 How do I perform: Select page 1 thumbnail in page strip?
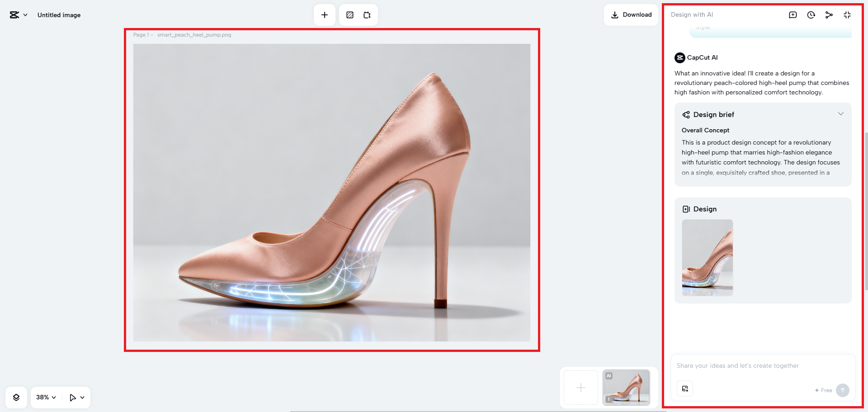tap(626, 388)
